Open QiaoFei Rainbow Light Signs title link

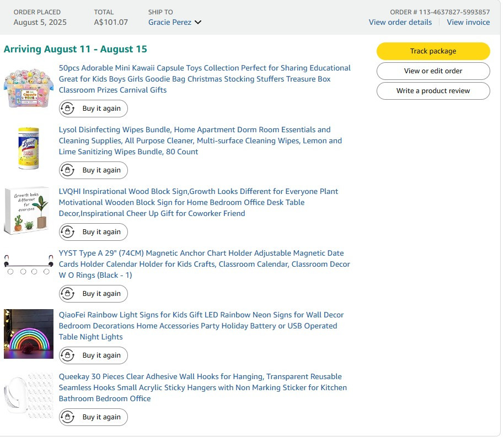tap(201, 326)
